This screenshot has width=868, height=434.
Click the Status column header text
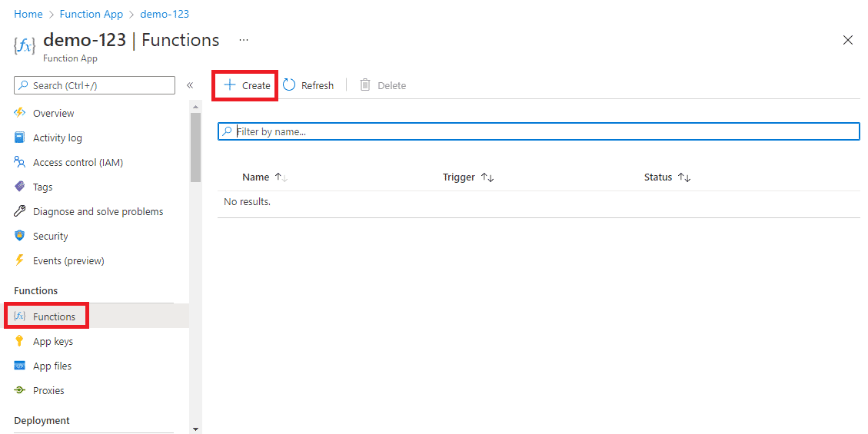click(x=658, y=177)
